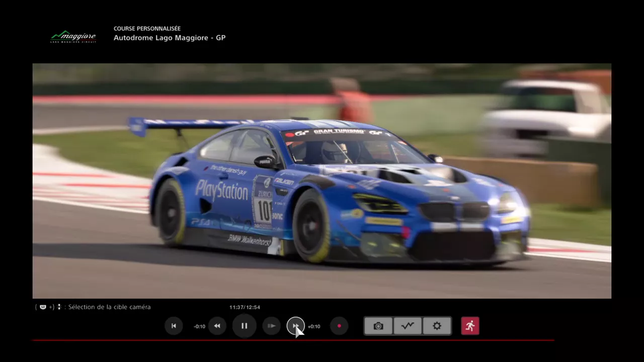The image size is (644, 362).
Task: Open replay settings with the gear icon
Action: click(437, 326)
